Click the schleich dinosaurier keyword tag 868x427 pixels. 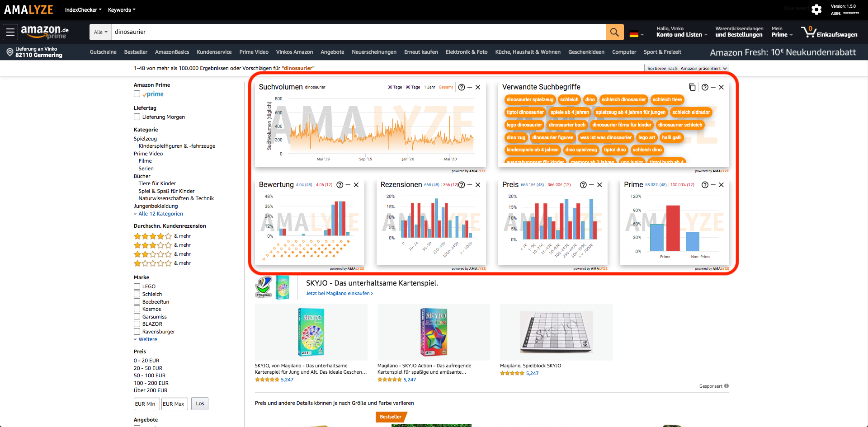[623, 100]
